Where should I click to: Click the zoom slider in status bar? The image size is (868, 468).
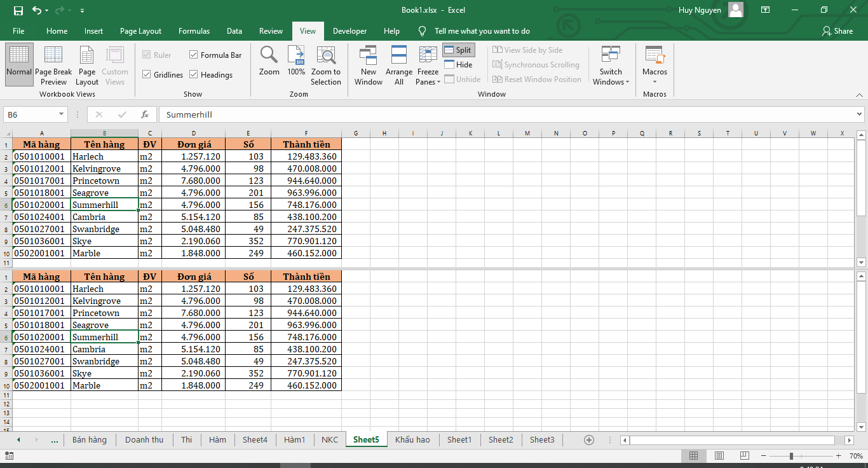[x=791, y=456]
